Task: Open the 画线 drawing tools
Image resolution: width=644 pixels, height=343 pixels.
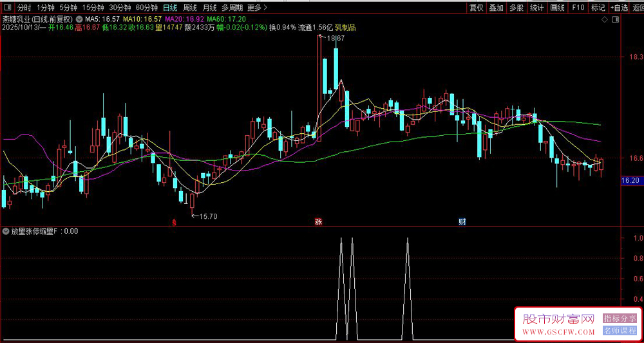Action: click(558, 8)
